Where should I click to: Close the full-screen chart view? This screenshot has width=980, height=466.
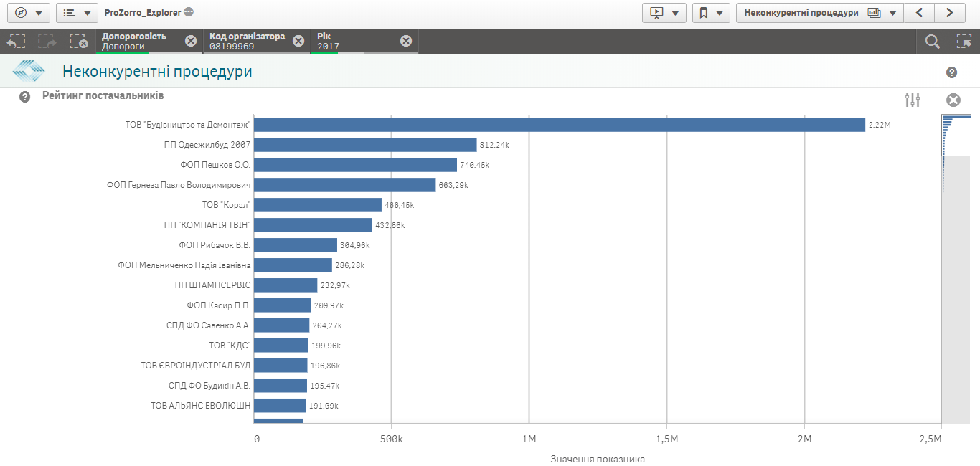(x=953, y=100)
